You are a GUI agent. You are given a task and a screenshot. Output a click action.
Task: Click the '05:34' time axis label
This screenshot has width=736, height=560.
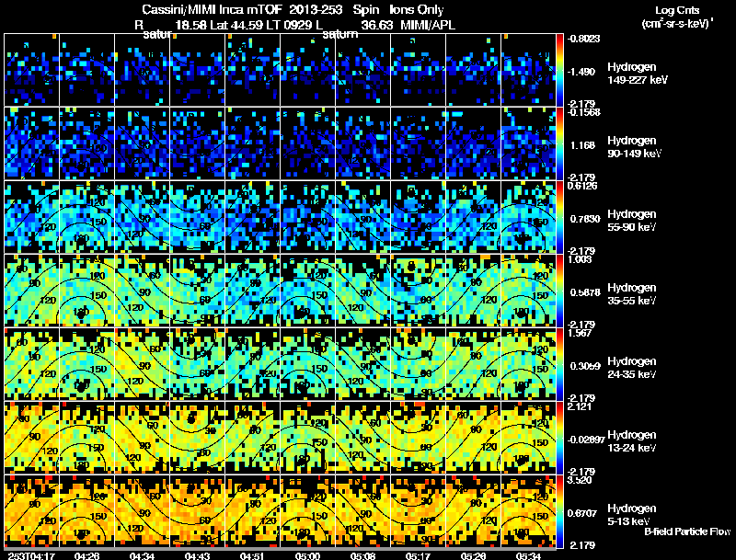[528, 555]
